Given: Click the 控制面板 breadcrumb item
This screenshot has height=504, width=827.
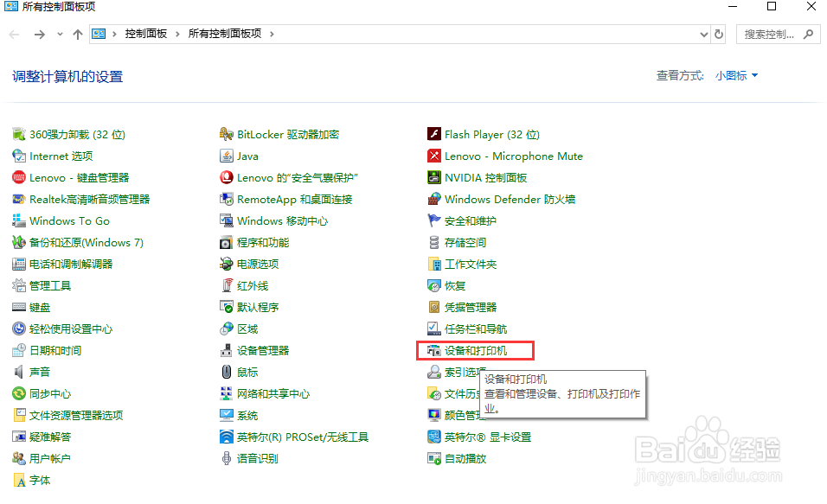Looking at the screenshot, I should pos(146,34).
